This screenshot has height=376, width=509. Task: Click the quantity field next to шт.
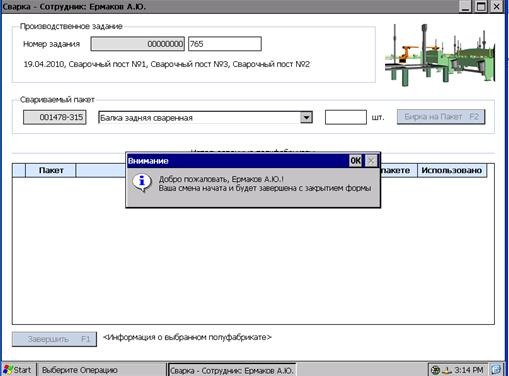click(x=346, y=117)
